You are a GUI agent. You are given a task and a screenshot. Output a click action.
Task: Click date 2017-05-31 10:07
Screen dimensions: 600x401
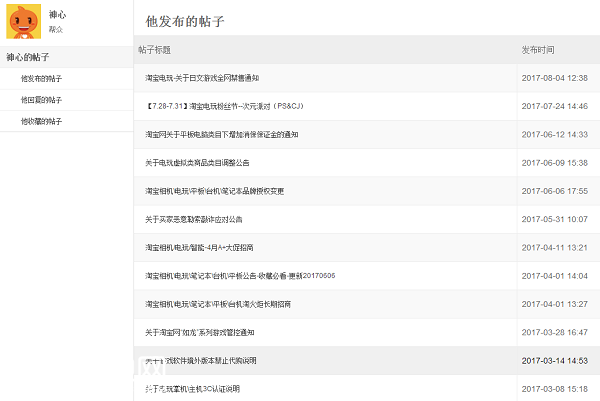tap(555, 220)
